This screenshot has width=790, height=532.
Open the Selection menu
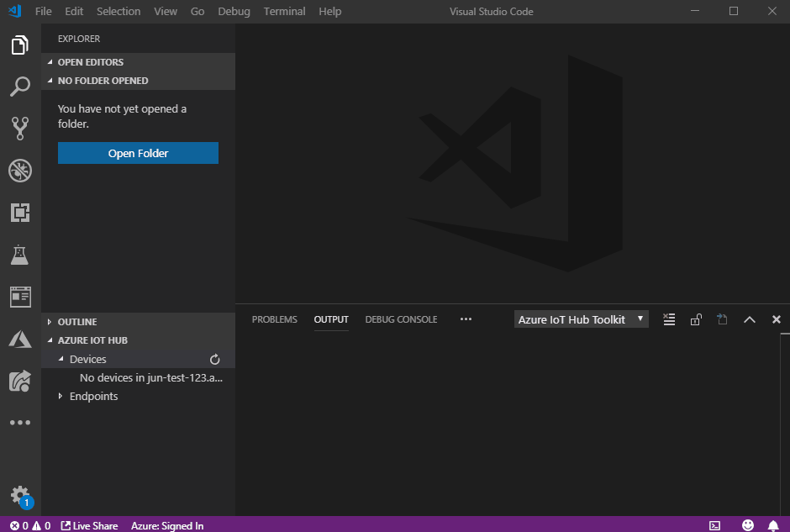[118, 11]
